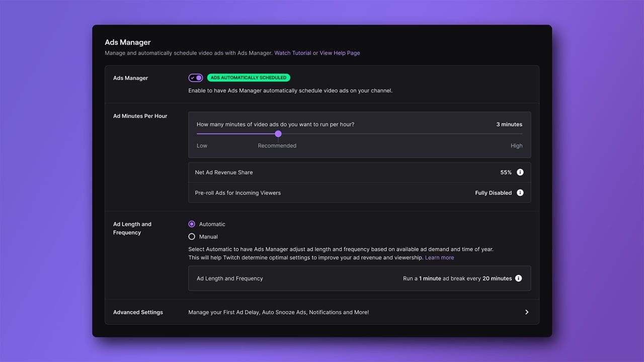Open the Advanced Settings row label

coord(138,312)
